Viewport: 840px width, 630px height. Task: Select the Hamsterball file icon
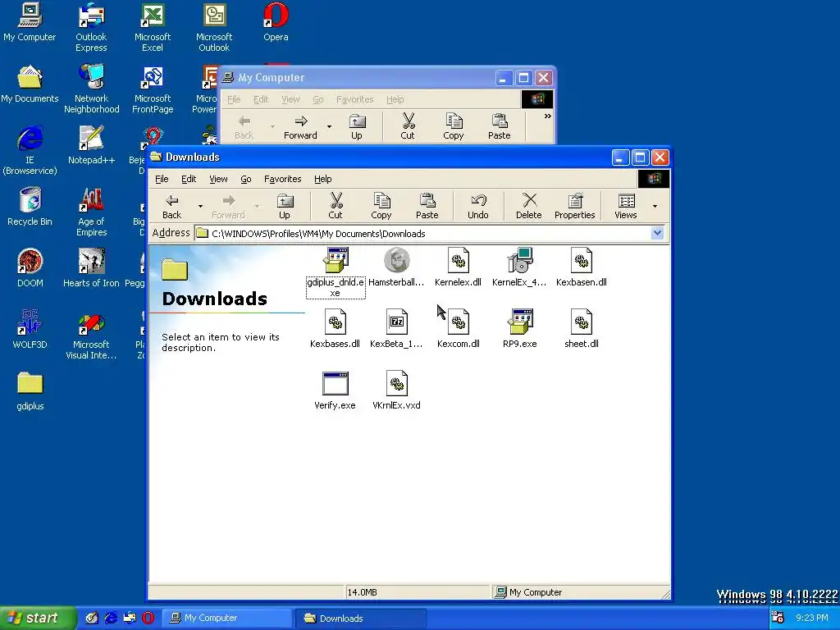396,267
